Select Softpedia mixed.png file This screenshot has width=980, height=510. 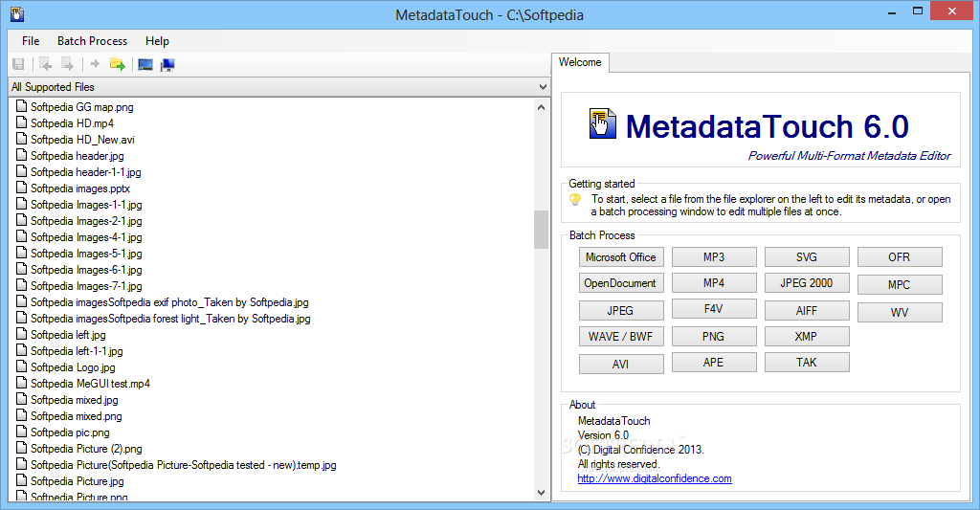click(77, 415)
